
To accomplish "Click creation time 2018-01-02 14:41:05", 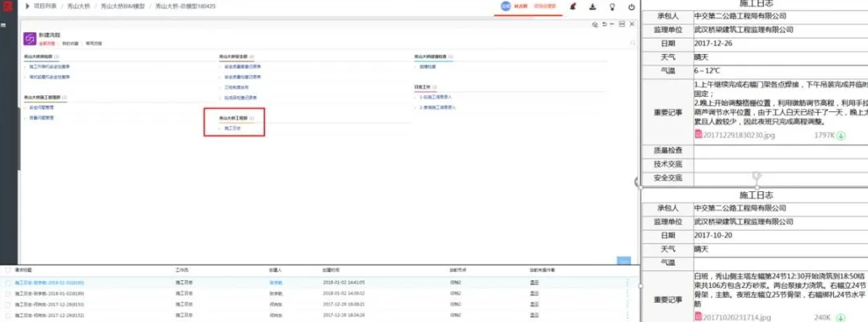I will click(343, 282).
